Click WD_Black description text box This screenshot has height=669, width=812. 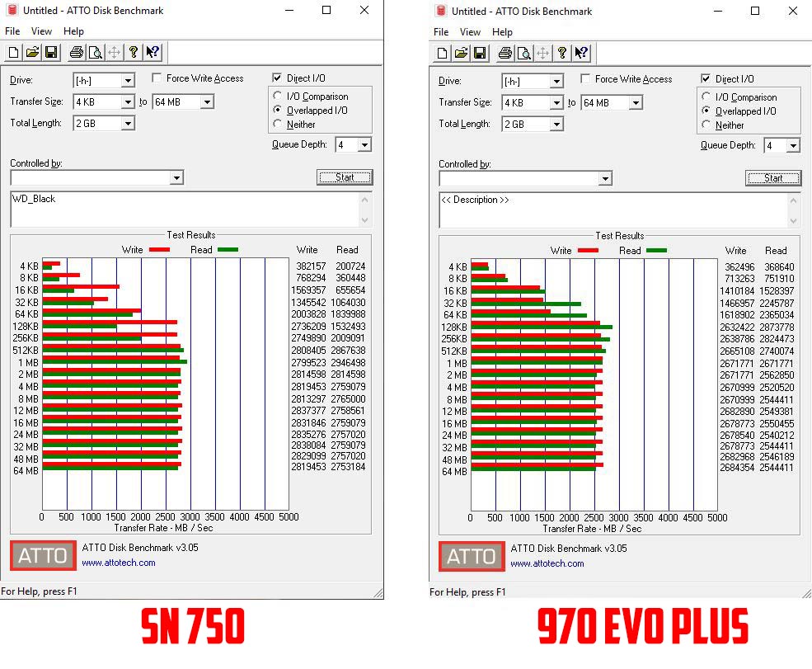(190, 210)
